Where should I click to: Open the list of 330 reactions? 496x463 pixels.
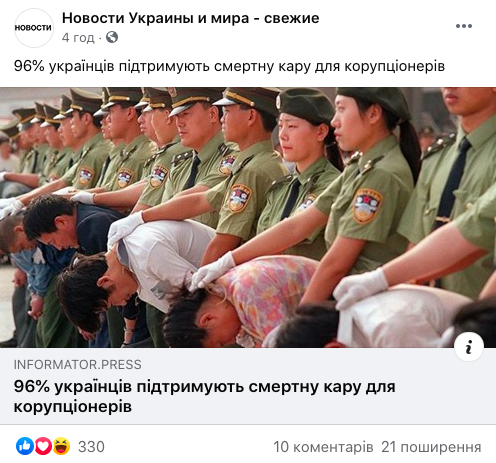click(x=91, y=447)
